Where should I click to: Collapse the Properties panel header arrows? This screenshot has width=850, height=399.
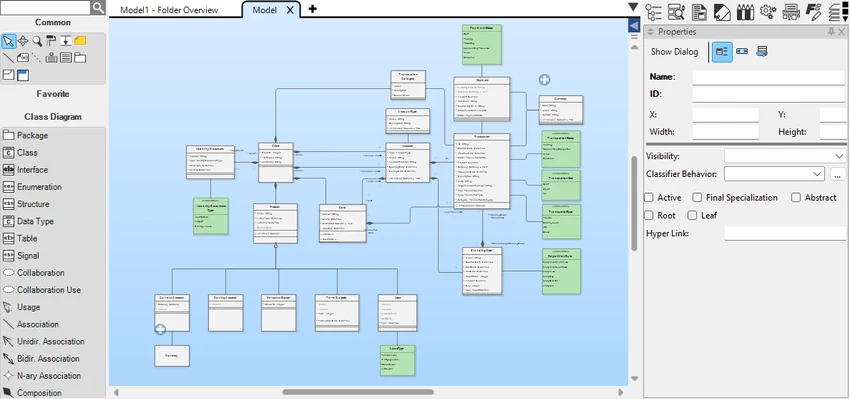651,32
